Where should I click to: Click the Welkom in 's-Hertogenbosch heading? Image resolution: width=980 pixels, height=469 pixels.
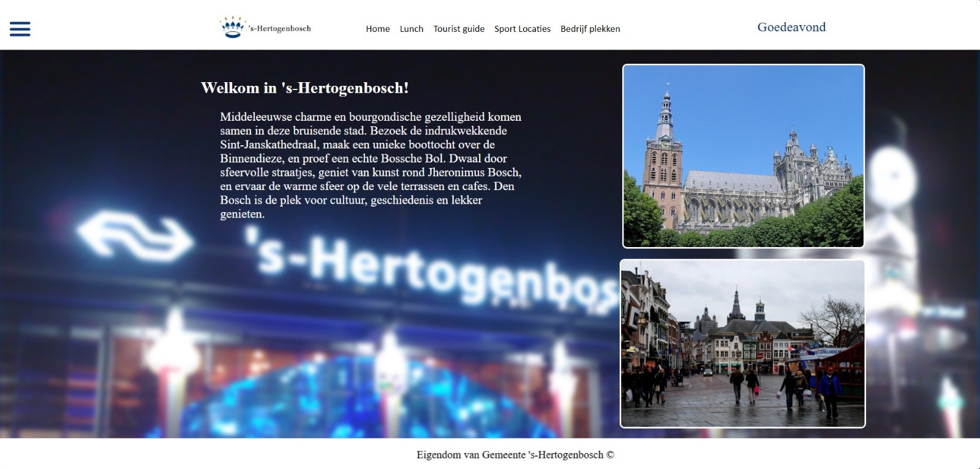coord(305,88)
